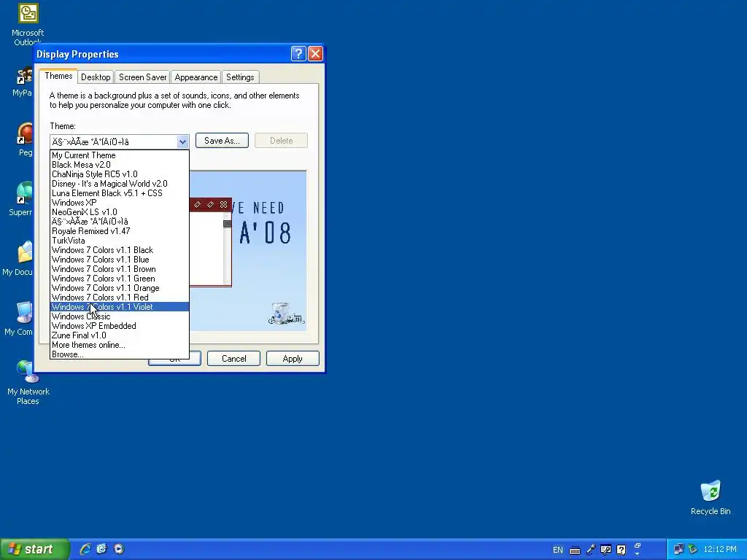The height and width of the screenshot is (560, 747).
Task: Choose the Browse... entry in theme list
Action: [x=120, y=354]
